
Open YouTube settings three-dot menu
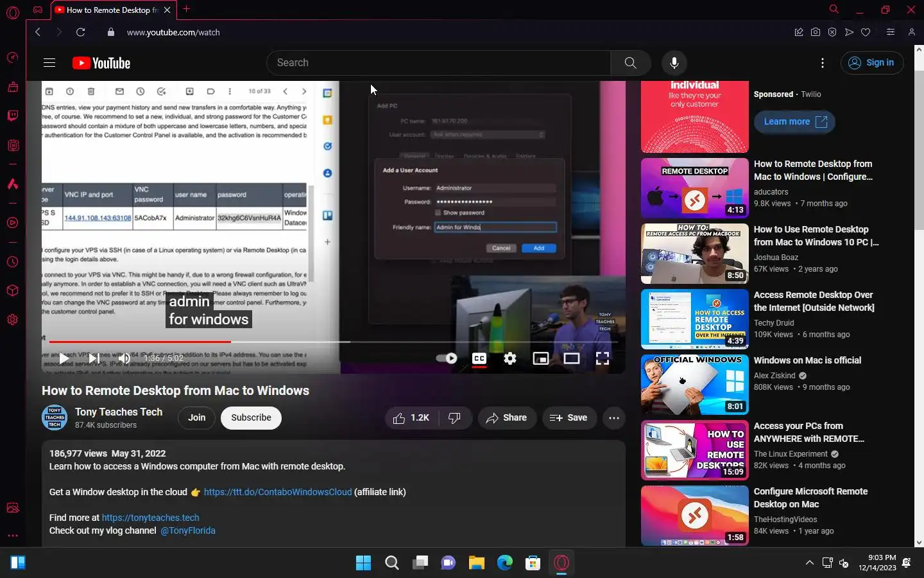[823, 63]
